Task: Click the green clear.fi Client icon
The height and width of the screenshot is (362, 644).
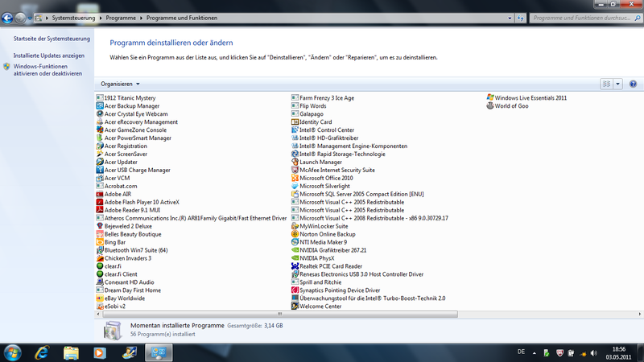Action: pyautogui.click(x=99, y=274)
